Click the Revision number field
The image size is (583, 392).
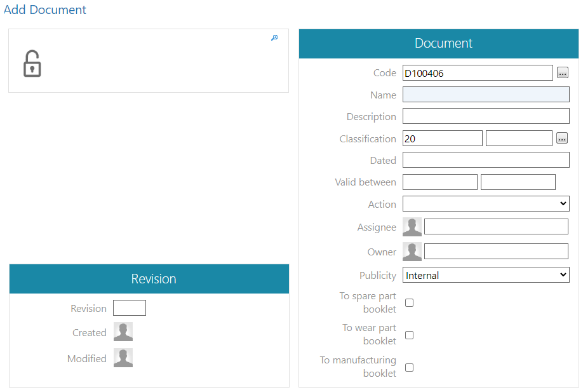(130, 308)
